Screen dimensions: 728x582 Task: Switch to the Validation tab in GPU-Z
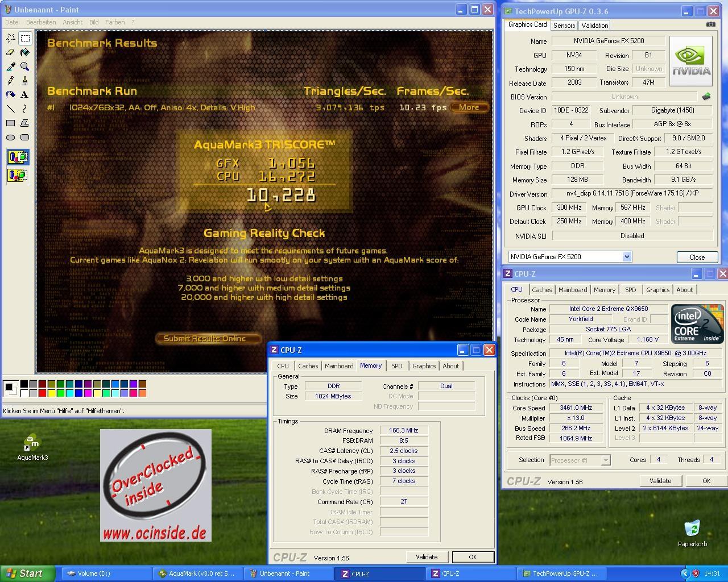click(x=595, y=26)
